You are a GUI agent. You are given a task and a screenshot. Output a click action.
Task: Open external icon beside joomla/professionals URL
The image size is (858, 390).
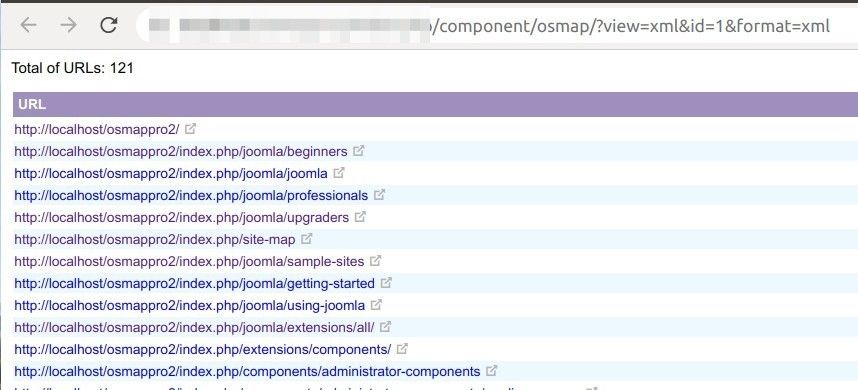point(379,195)
